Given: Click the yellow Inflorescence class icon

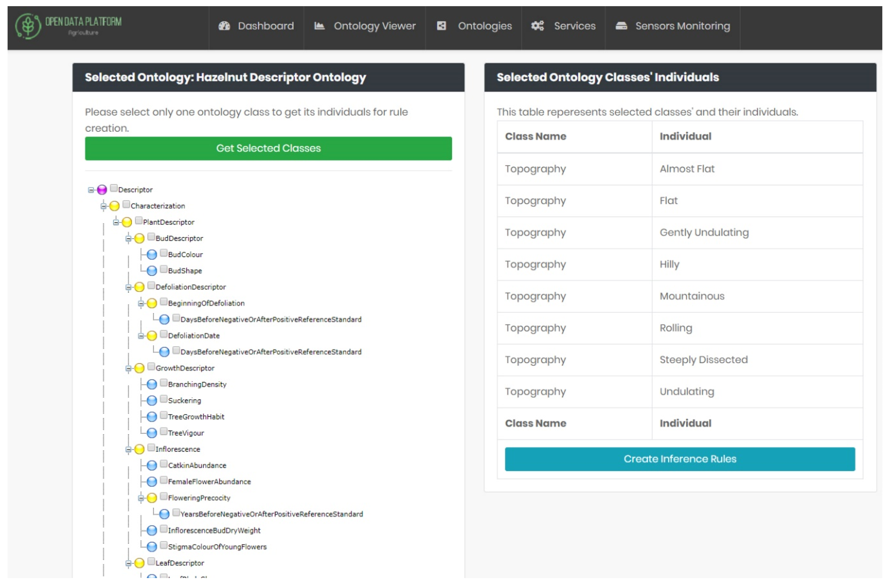Looking at the screenshot, I should click(x=140, y=449).
